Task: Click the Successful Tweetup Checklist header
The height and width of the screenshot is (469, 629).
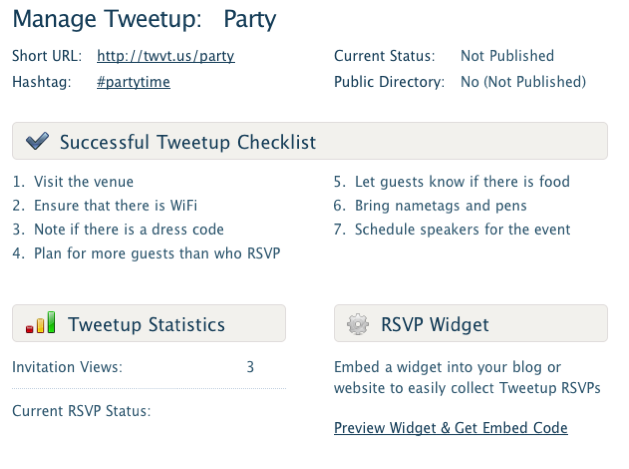Action: point(188,142)
